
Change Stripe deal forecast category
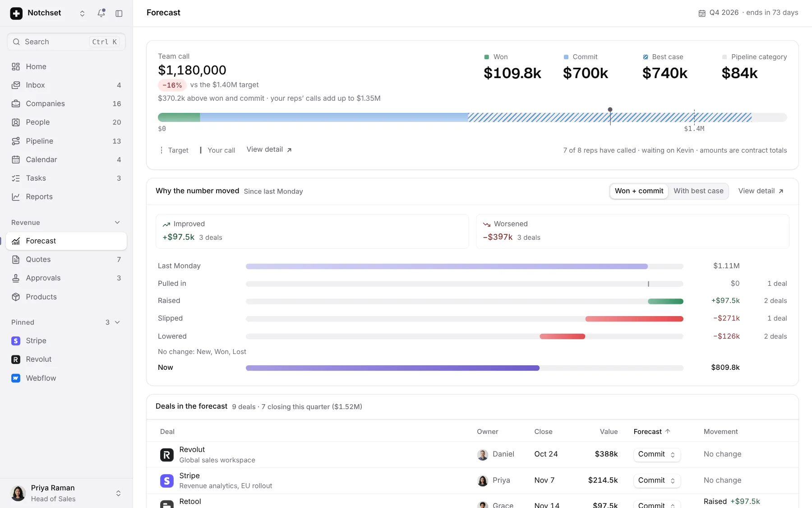point(657,480)
